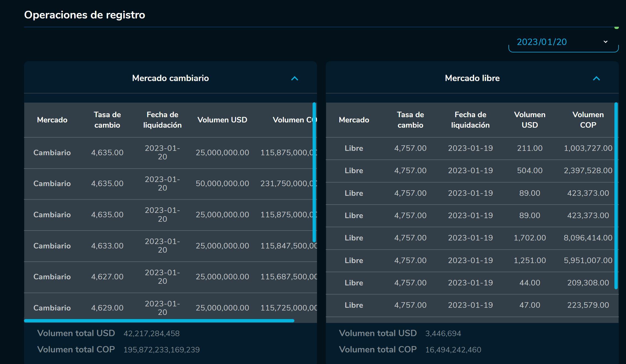Open the 2023/01/20 date dropdown
Viewport: 626px width, 364px height.
(x=563, y=42)
